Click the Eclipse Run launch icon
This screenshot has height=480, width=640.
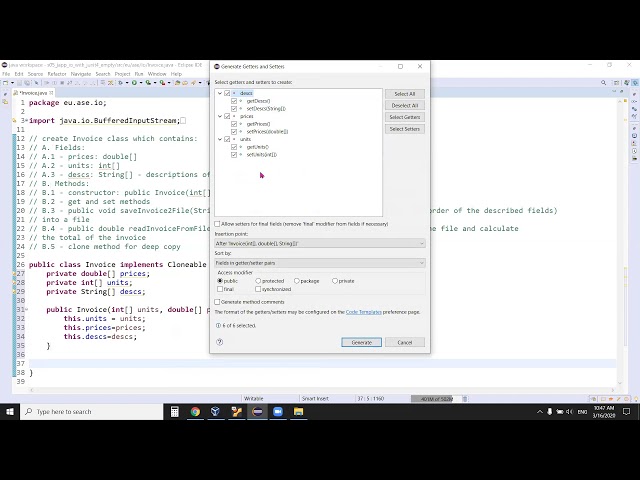pos(134,83)
